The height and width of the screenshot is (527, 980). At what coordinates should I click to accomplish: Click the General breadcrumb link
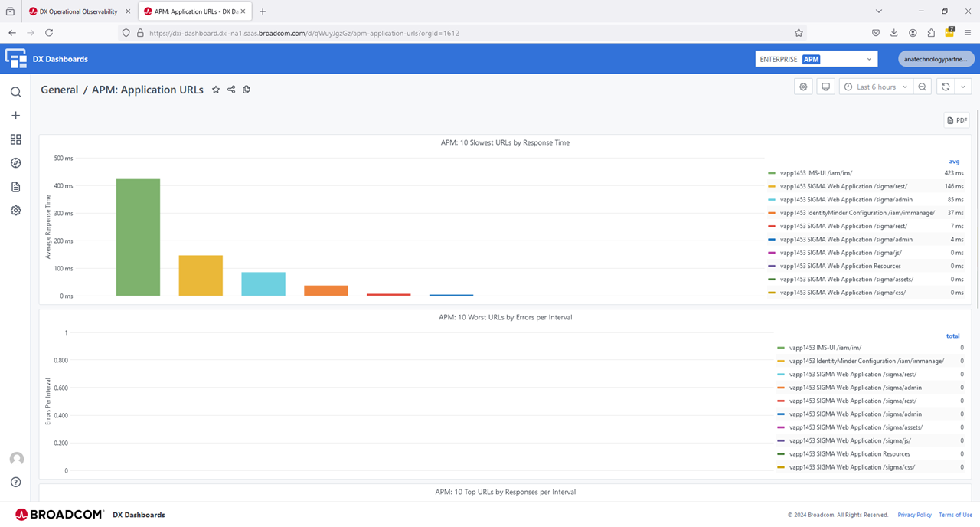click(x=59, y=90)
